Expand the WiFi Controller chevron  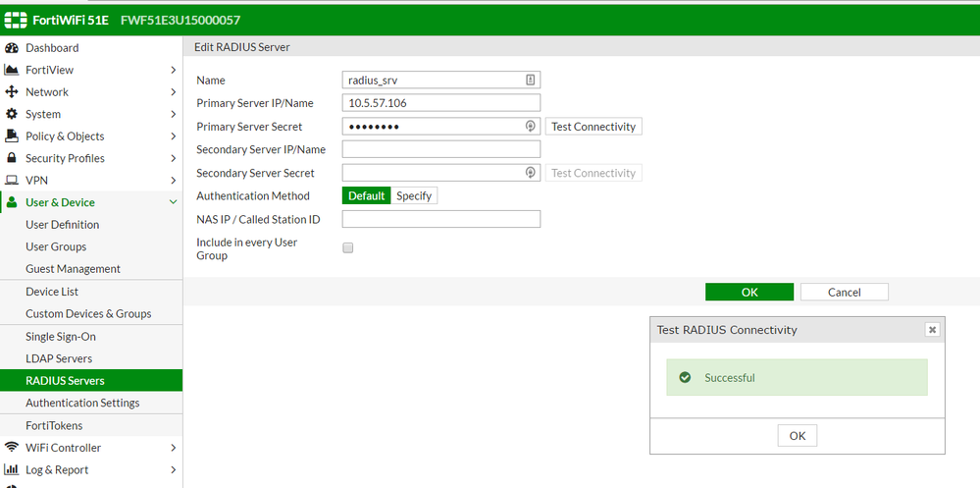(x=173, y=448)
